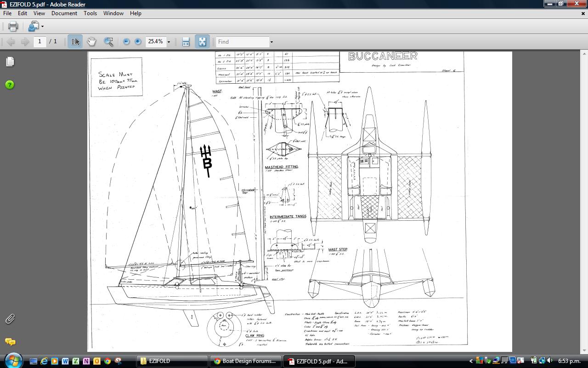The image size is (588, 368).
Task: Toggle Fit Page view mode
Action: [202, 41]
